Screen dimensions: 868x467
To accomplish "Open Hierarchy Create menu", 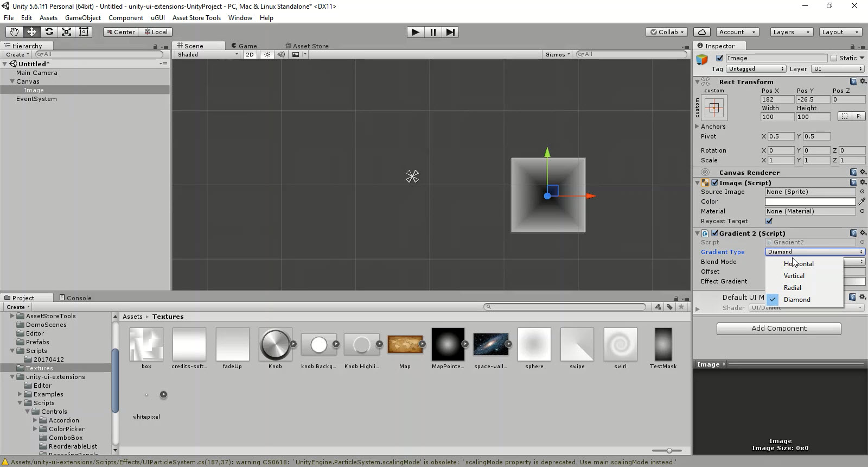I will [x=17, y=54].
